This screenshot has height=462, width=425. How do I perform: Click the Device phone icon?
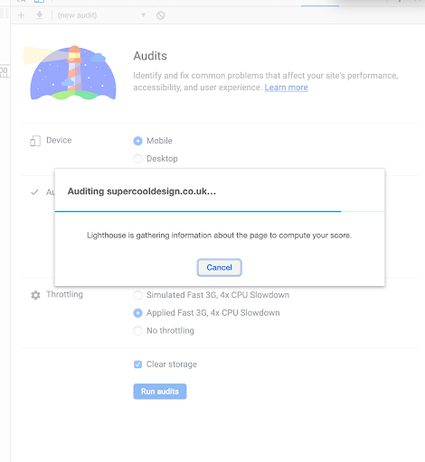click(x=35, y=141)
